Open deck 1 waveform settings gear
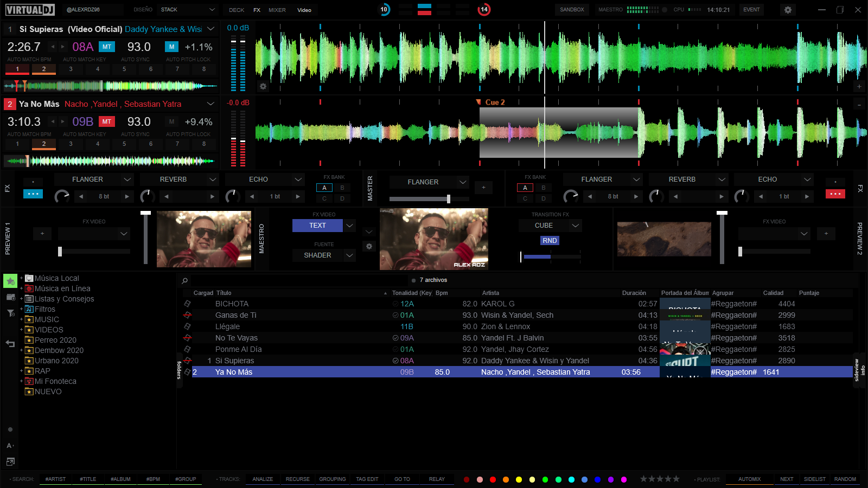 pos(263,86)
